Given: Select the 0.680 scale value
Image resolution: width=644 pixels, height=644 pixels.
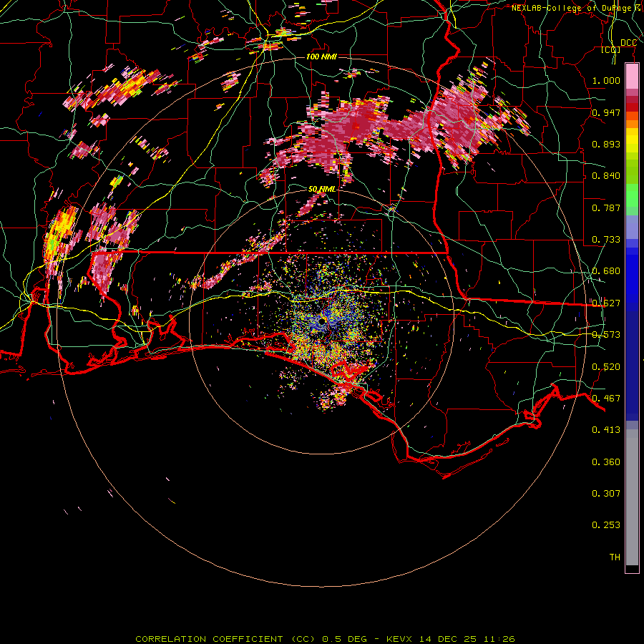Looking at the screenshot, I should click(606, 271).
